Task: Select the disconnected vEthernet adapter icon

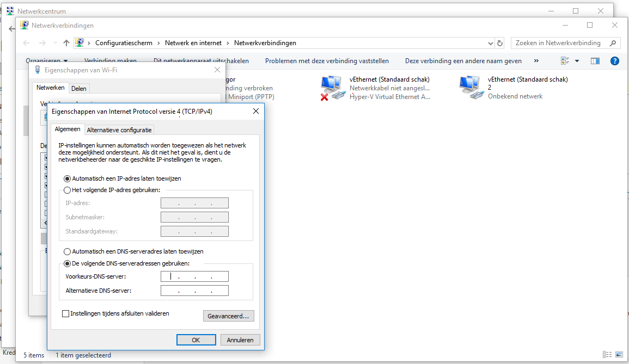Action: click(333, 88)
